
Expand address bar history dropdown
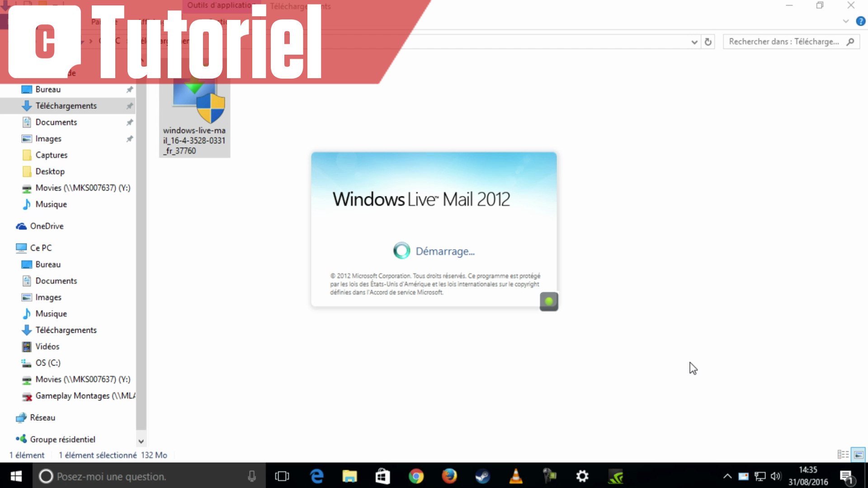click(694, 42)
